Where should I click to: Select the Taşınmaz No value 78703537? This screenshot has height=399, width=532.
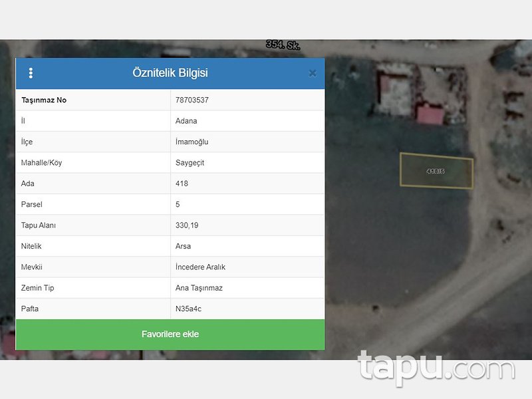click(192, 100)
